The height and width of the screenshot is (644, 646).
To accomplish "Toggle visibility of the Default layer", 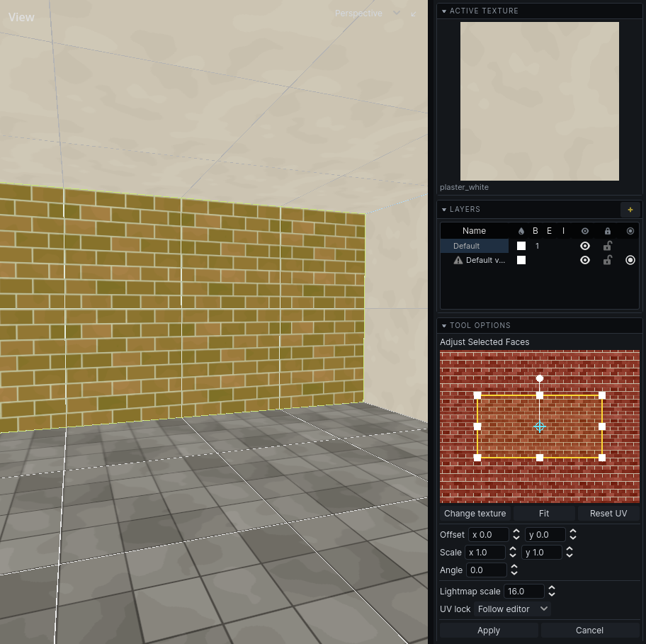I will coord(584,246).
